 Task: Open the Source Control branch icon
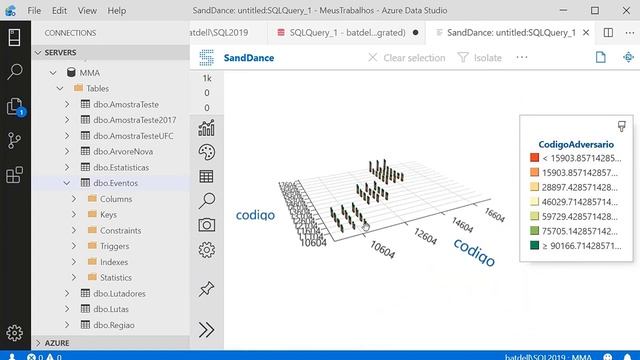tap(14, 140)
